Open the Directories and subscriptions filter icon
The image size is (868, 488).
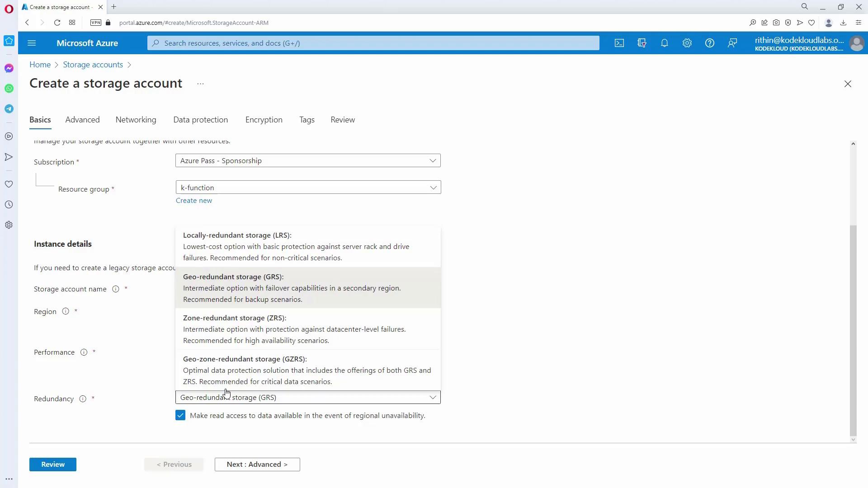642,43
